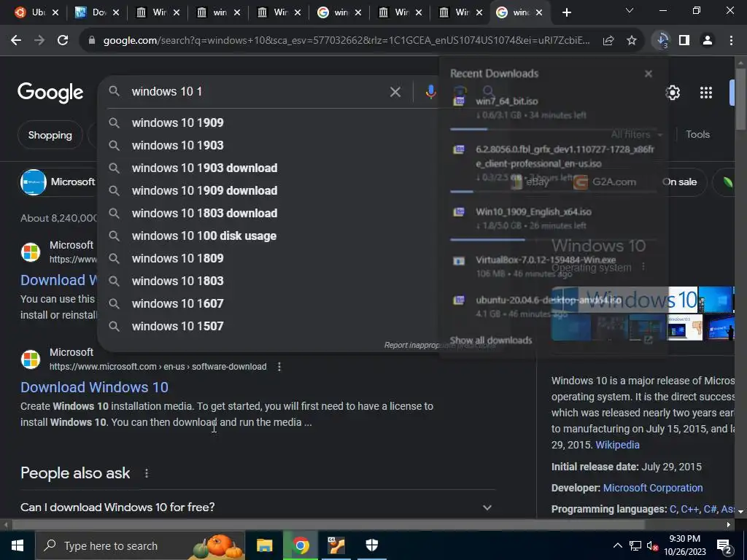Click the On sale filter chip

pyautogui.click(x=679, y=182)
